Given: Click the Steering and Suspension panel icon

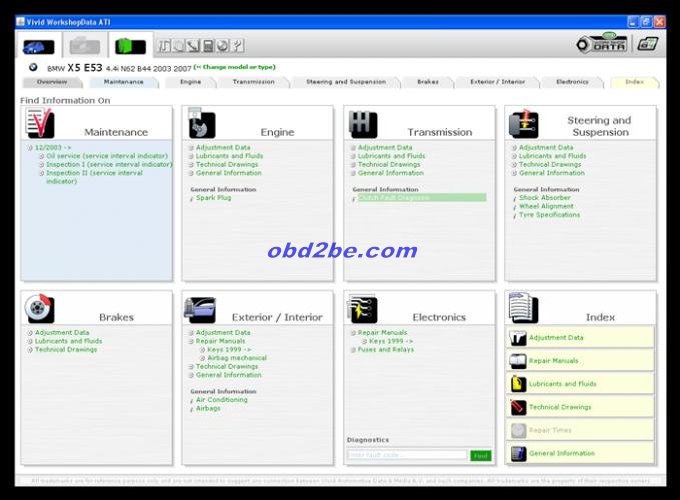Looking at the screenshot, I should click(524, 124).
